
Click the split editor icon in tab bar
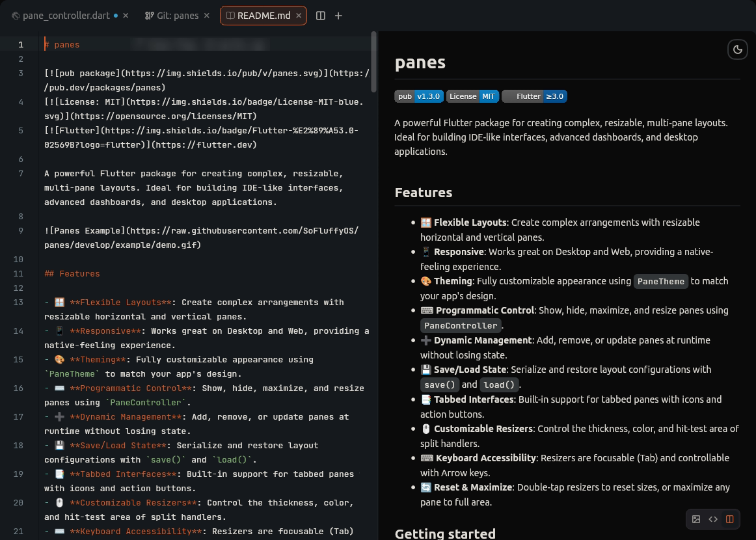[320, 16]
